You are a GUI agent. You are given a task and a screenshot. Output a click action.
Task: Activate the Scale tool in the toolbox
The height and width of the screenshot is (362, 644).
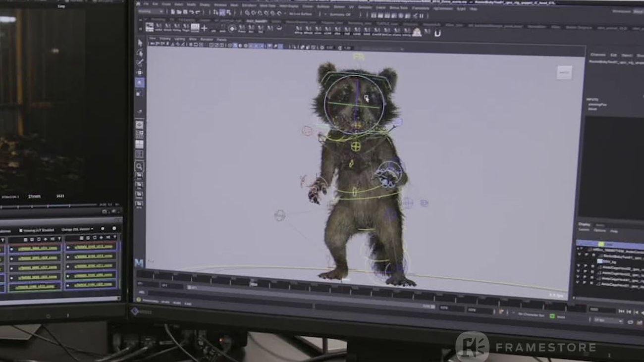(x=140, y=93)
